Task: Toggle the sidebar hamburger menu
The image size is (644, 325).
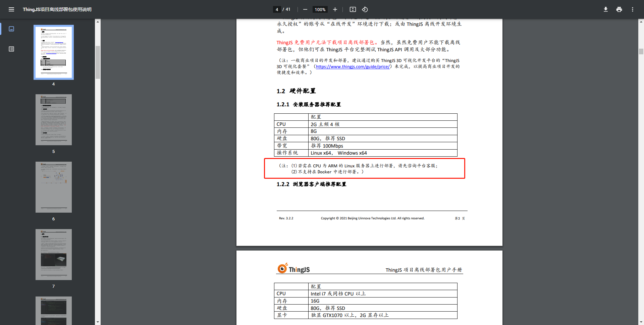Action: (11, 9)
